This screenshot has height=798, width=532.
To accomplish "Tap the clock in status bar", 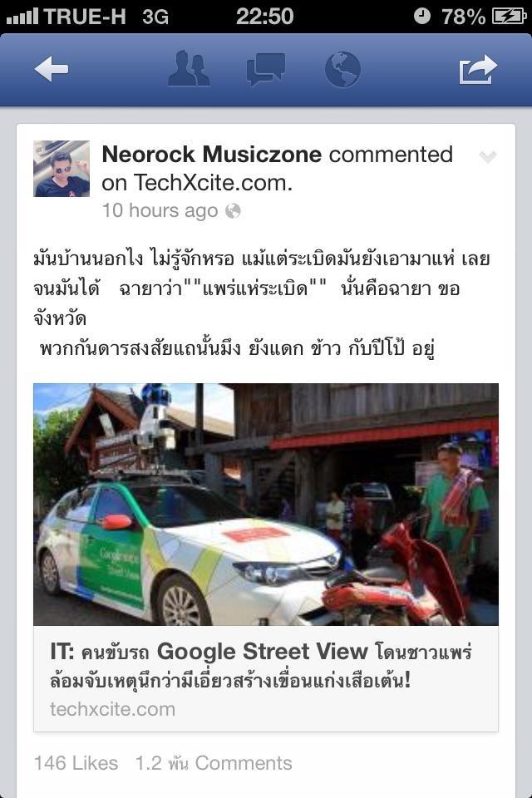I will [264, 17].
